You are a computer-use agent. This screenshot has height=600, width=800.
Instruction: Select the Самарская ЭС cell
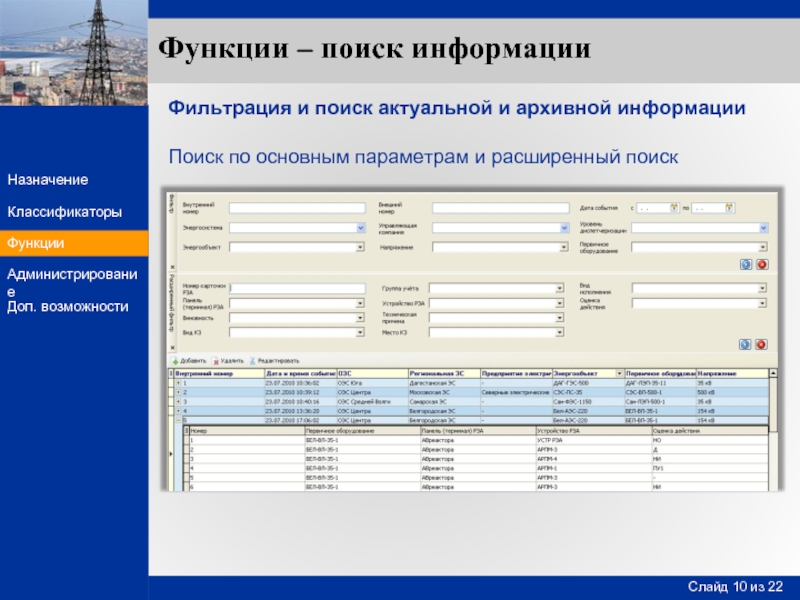coord(444,402)
